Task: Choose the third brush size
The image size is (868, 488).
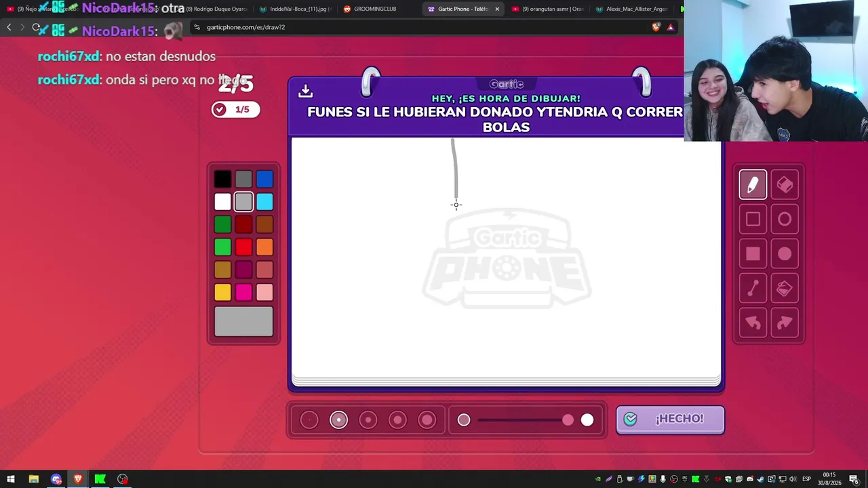Action: tap(368, 420)
